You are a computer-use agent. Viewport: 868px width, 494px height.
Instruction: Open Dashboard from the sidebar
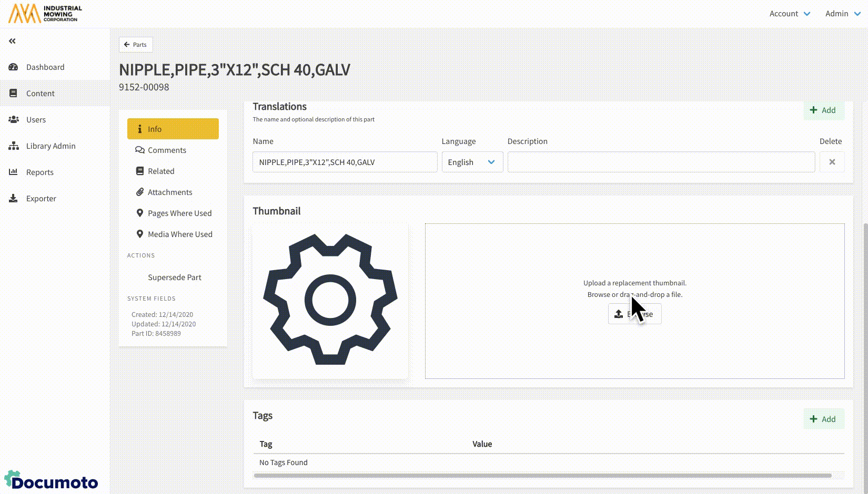pyautogui.click(x=45, y=67)
